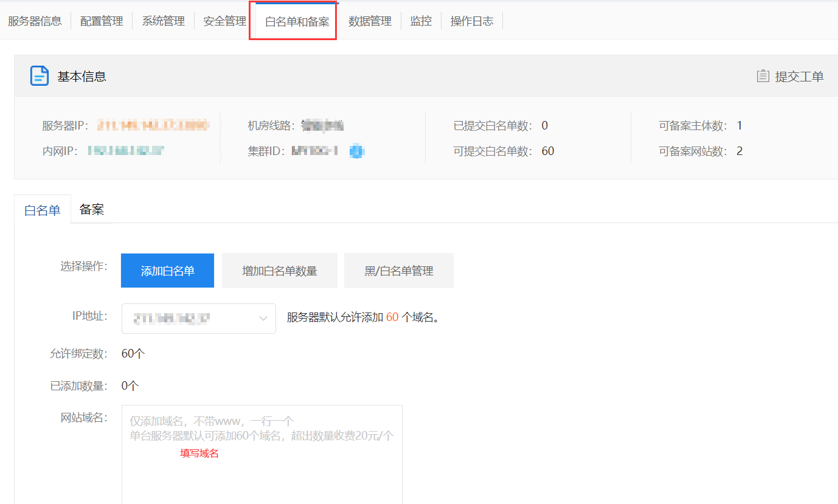Click the 基本信息 document icon
The height and width of the screenshot is (504, 838).
point(40,76)
